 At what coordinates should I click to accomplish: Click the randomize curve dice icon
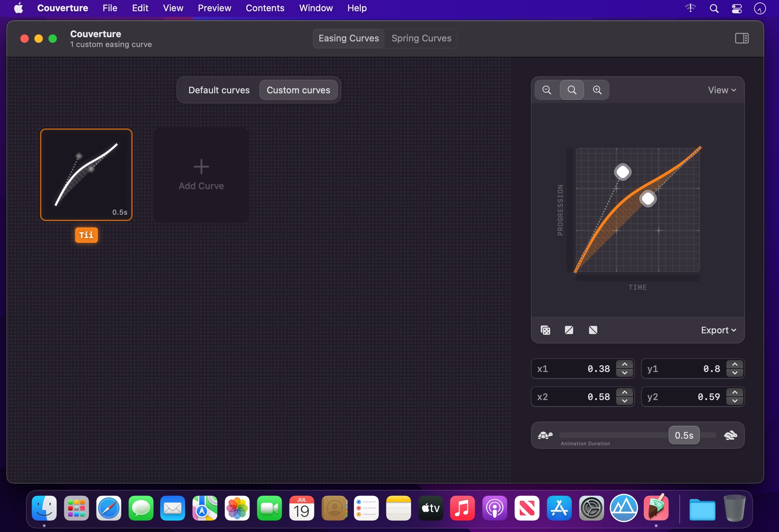click(x=545, y=330)
